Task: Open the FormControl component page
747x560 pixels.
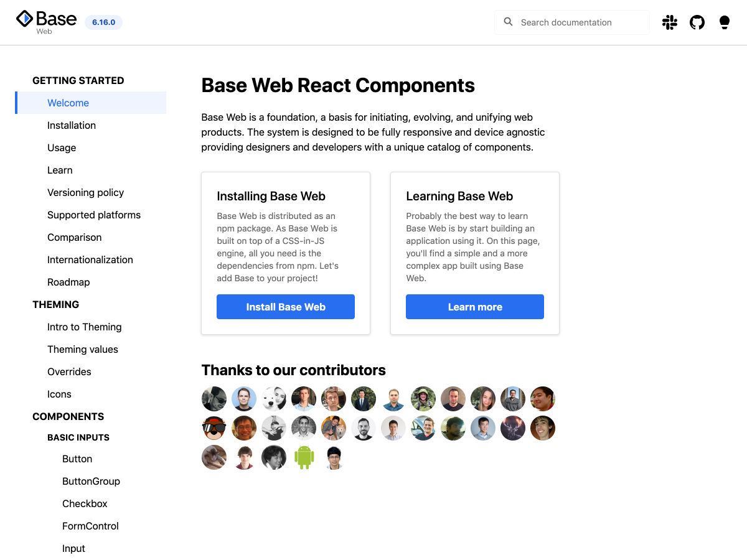Action: [x=90, y=526]
